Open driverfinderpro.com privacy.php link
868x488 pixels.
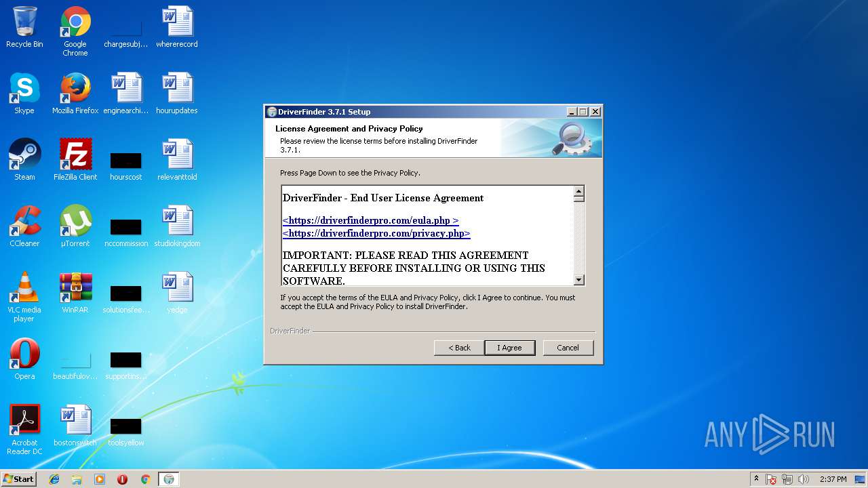tap(376, 233)
